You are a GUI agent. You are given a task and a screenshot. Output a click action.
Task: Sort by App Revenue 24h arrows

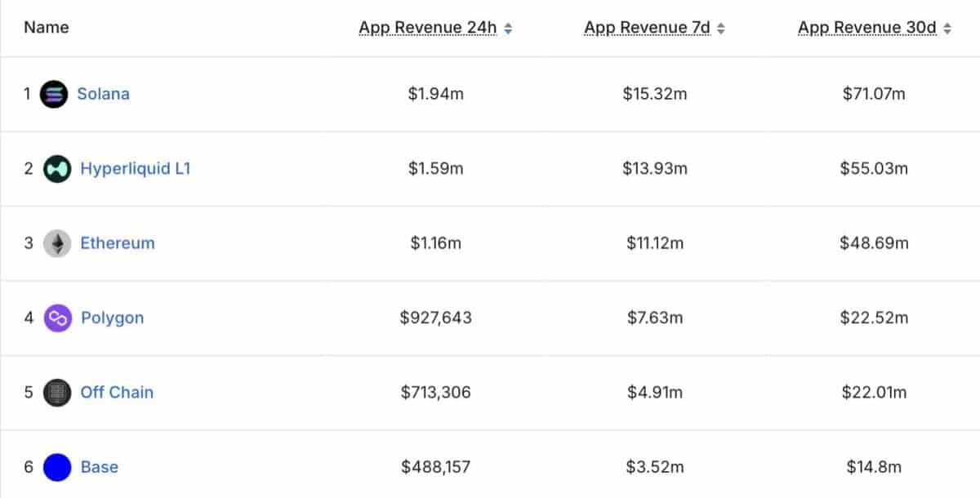point(508,29)
